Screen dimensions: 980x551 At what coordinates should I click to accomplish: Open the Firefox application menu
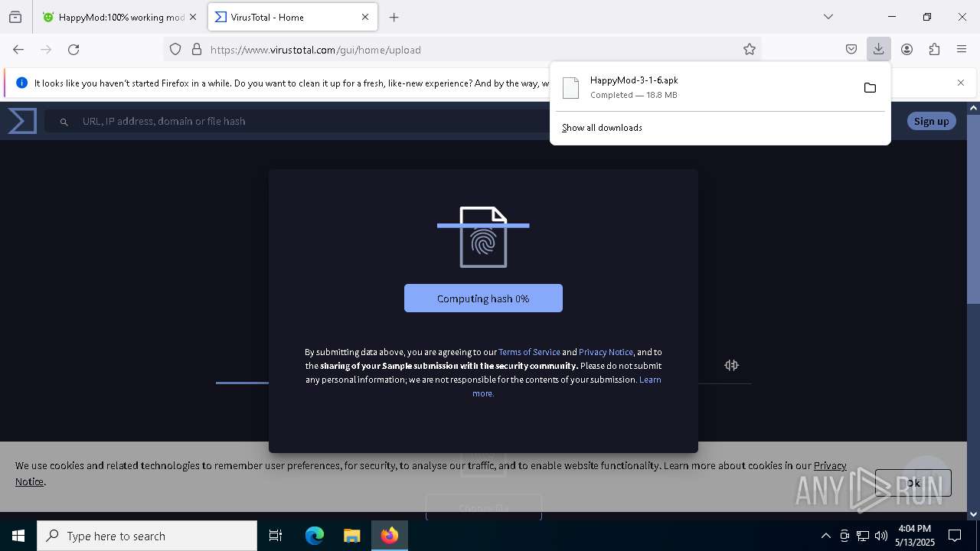962,49
